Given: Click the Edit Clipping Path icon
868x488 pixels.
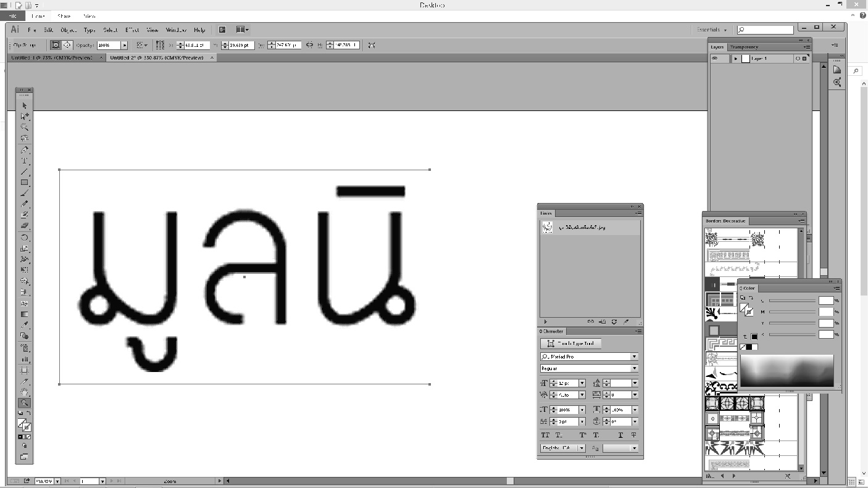Looking at the screenshot, I should tap(56, 45).
